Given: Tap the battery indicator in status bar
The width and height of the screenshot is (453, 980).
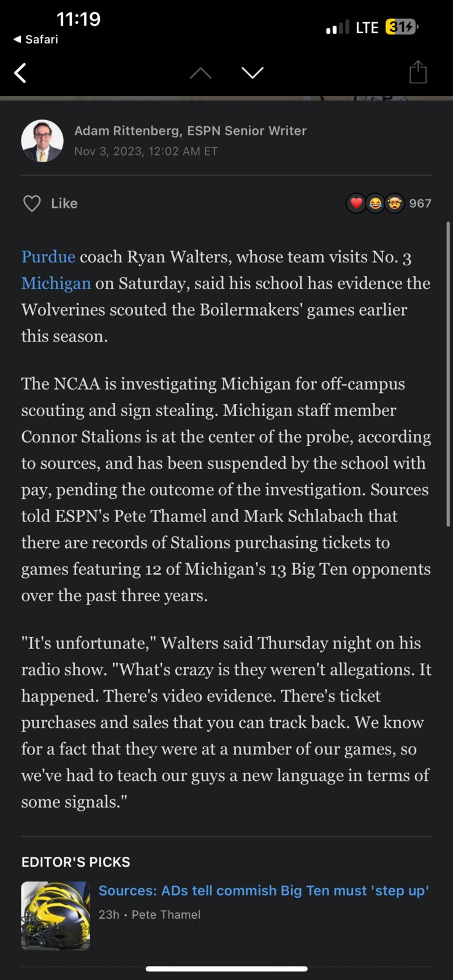Looking at the screenshot, I should [x=402, y=27].
